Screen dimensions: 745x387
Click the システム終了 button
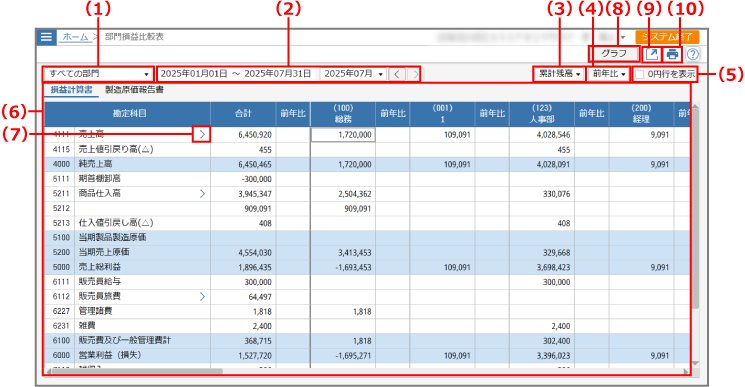click(668, 37)
